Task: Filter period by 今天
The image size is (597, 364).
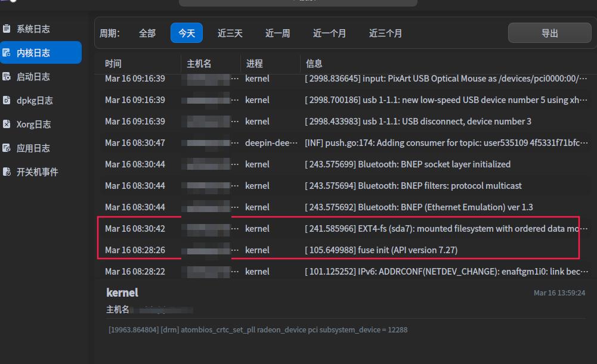Action: pos(187,33)
